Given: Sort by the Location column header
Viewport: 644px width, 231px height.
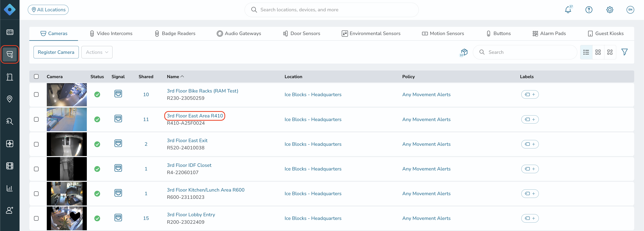Looking at the screenshot, I should click(293, 77).
